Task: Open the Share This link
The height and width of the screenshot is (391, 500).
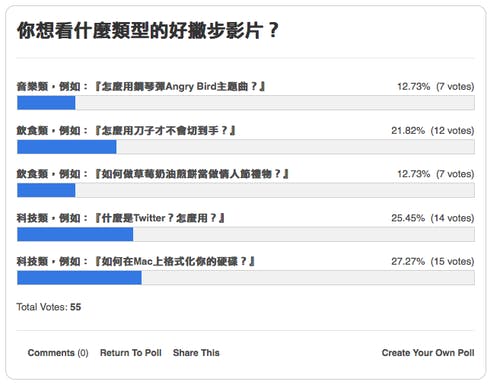Action: (196, 353)
